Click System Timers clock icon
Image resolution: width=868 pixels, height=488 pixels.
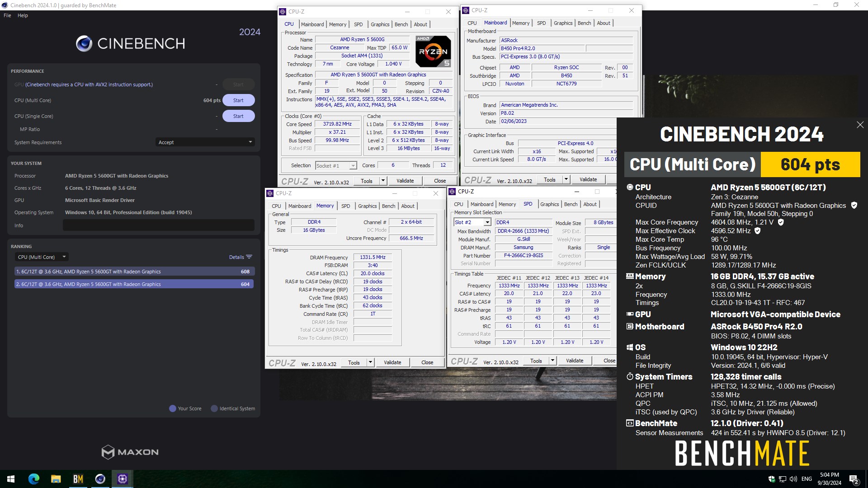coord(630,376)
